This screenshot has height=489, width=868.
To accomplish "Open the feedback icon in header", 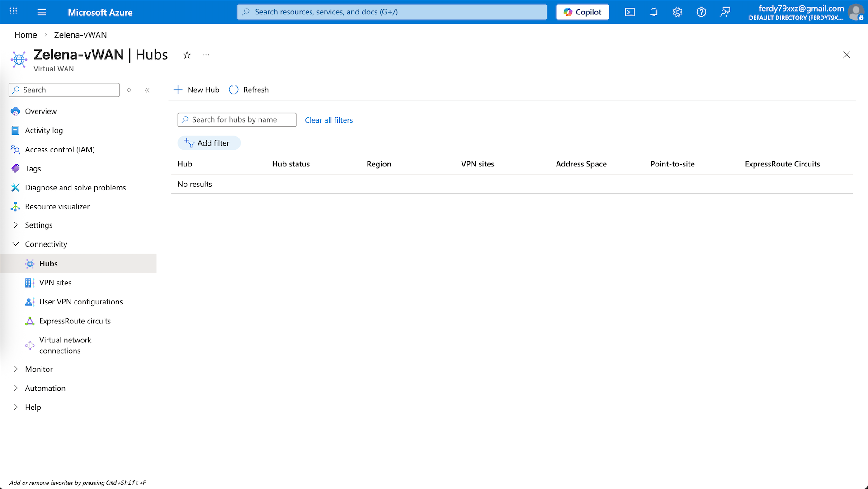I will 725,12.
